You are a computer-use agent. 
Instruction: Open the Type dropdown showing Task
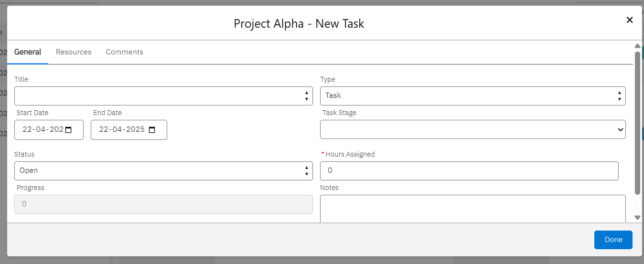472,96
